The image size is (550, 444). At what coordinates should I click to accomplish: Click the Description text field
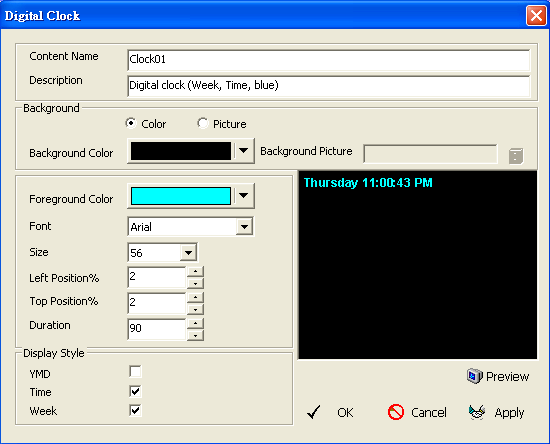(329, 86)
